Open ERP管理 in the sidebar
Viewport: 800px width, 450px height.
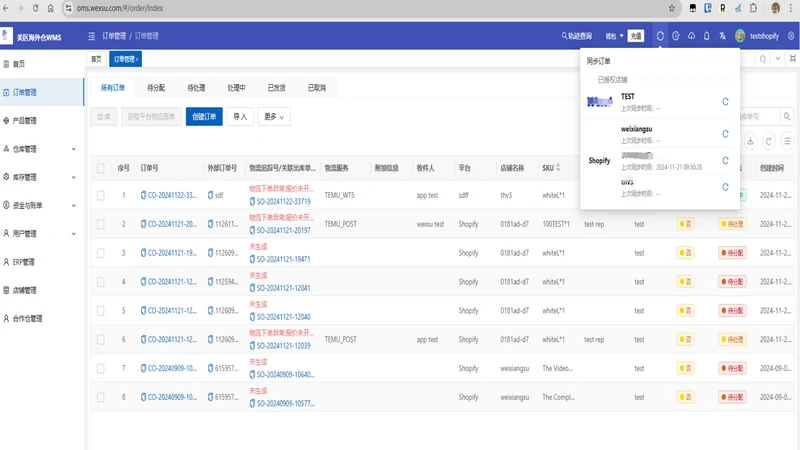41,262
